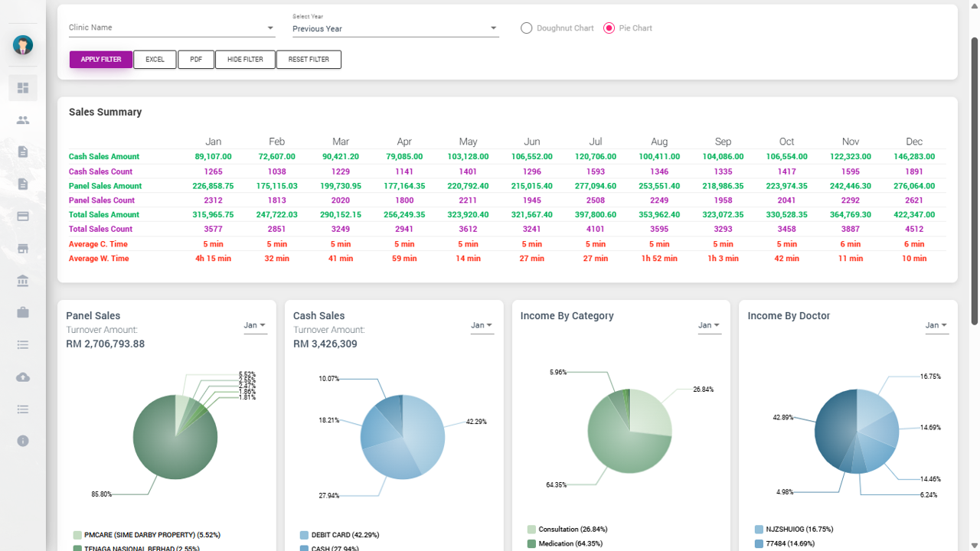The width and height of the screenshot is (980, 551).
Task: Click the vertical page scrollbar
Action: [x=974, y=180]
